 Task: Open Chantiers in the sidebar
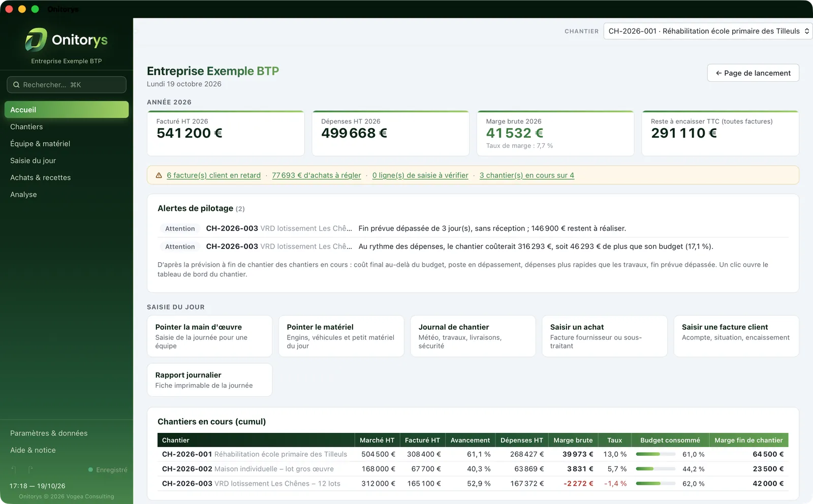67,127
